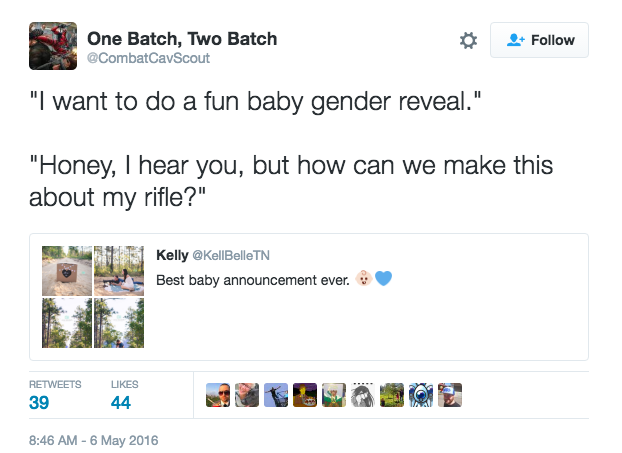Viewport: 622px width, 453px height.
Task: Open the One Batch, Two Batch display name
Action: pos(182,39)
